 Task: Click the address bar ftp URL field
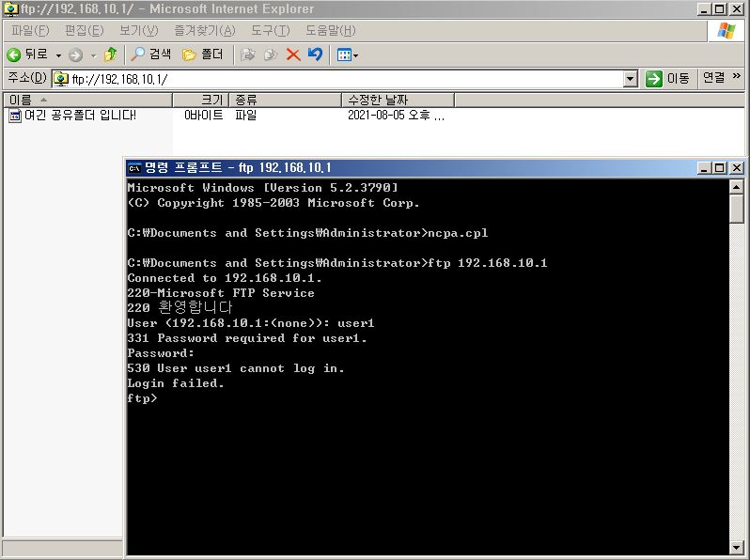pyautogui.click(x=337, y=79)
